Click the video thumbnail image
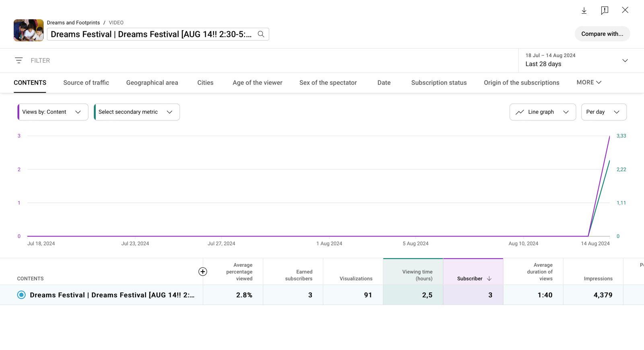644x350 pixels. pyautogui.click(x=29, y=30)
